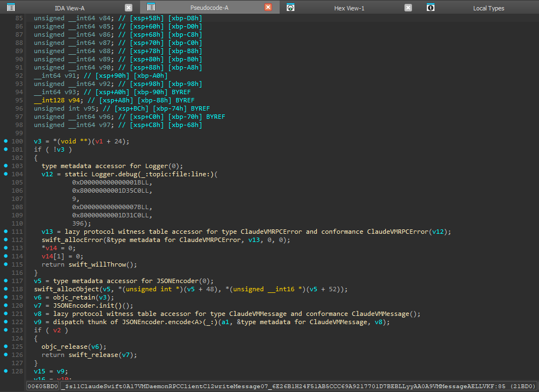Viewport: 539px width, 392px height.
Task: Click the IDA View-A tab icon
Action: [x=10, y=8]
